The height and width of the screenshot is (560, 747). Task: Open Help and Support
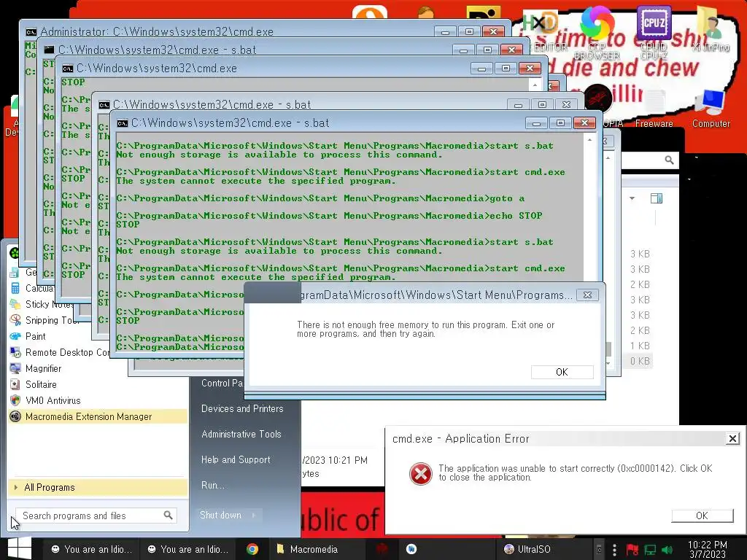pos(236,459)
